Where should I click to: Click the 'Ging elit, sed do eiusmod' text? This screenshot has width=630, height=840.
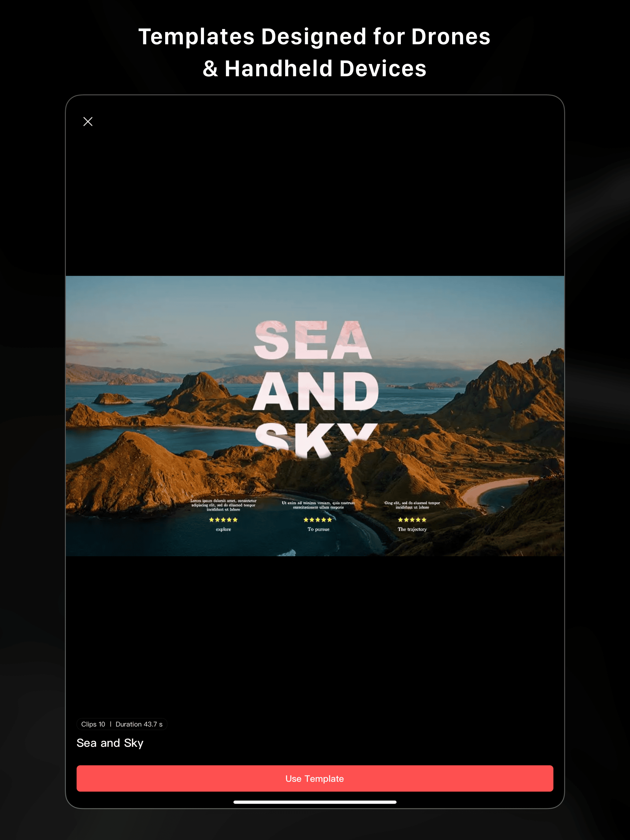pos(412,505)
